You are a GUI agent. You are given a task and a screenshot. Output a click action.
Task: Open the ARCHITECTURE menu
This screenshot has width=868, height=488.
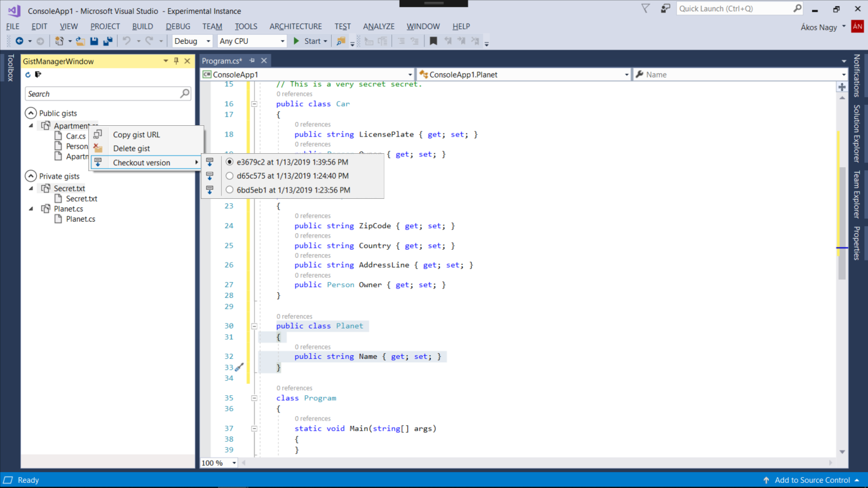click(295, 26)
